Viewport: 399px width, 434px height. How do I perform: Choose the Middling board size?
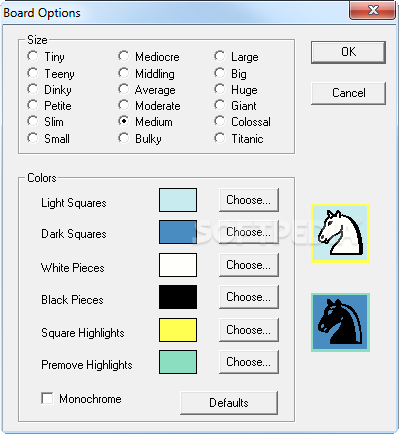(123, 73)
